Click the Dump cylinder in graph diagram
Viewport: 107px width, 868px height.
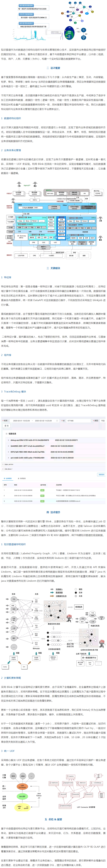pos(5,666)
